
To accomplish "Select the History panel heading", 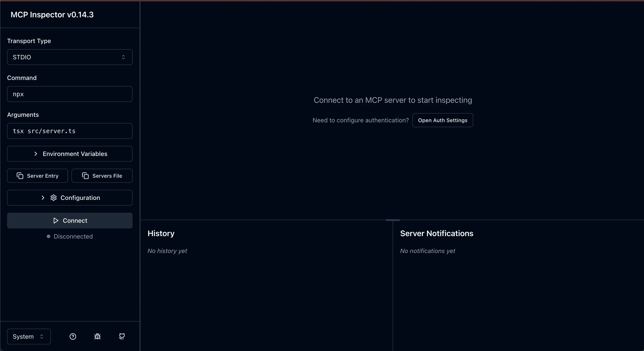I will 161,233.
